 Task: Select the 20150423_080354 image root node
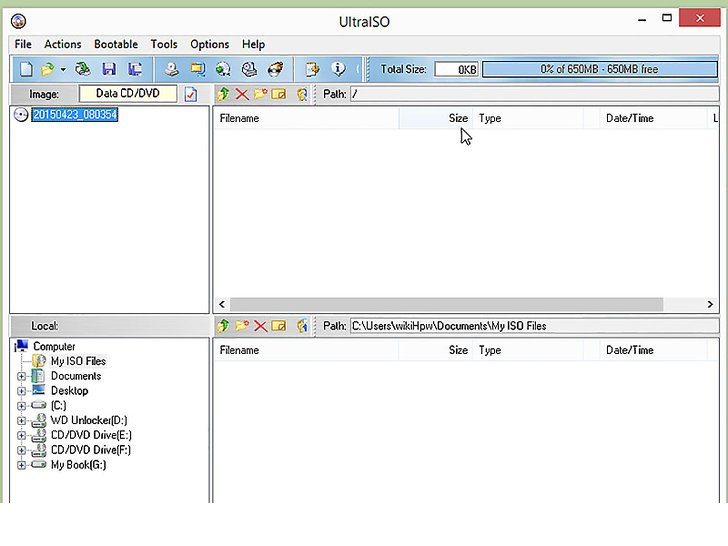[75, 115]
